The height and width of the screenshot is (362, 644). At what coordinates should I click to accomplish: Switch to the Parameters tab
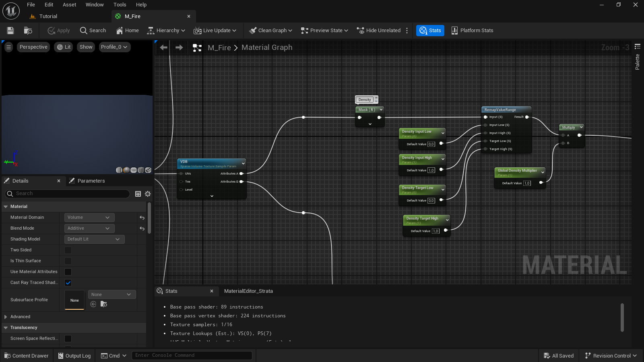coord(91,181)
